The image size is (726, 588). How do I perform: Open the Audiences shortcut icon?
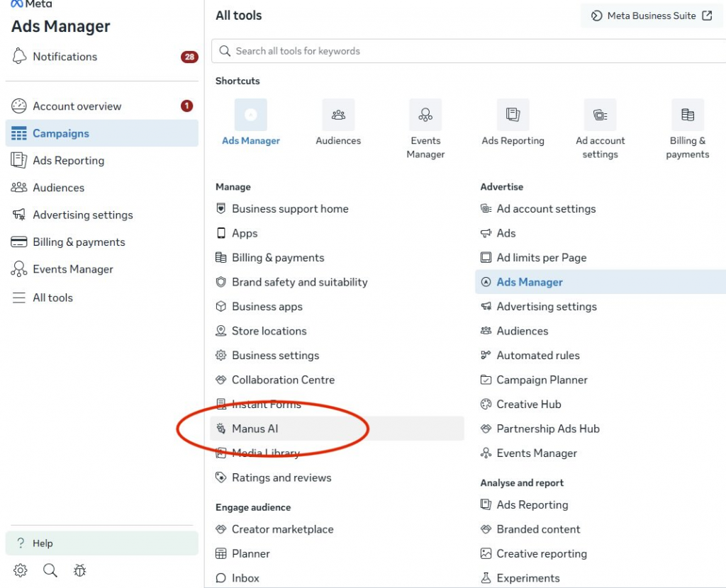[338, 115]
